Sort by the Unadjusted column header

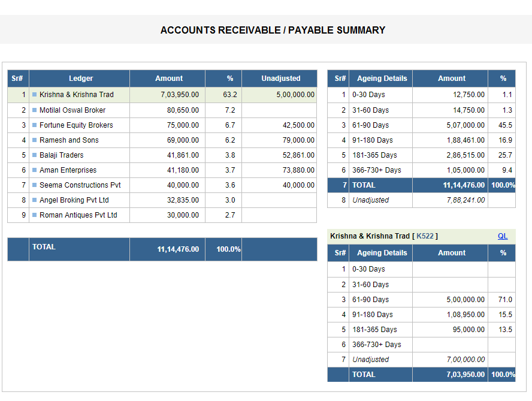point(280,79)
